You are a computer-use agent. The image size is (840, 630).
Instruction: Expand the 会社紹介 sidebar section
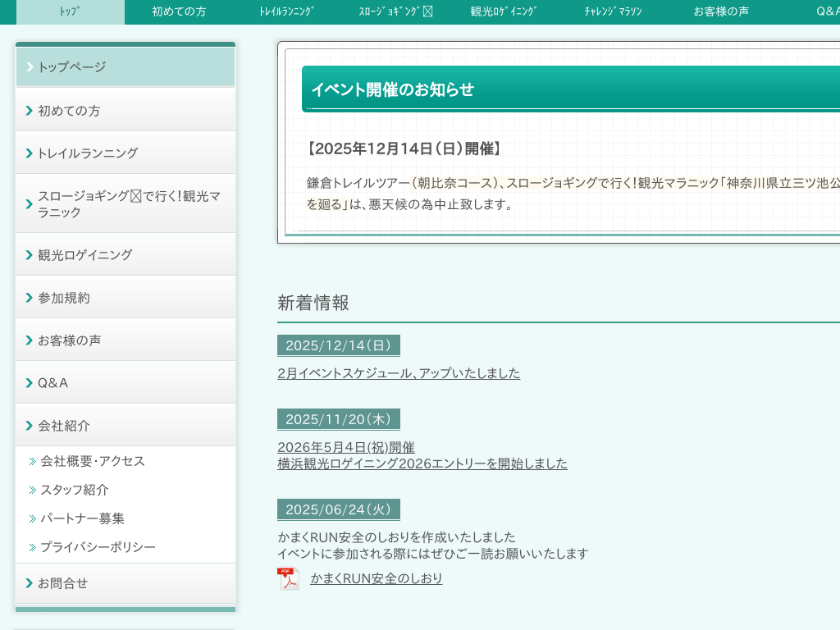64,426
